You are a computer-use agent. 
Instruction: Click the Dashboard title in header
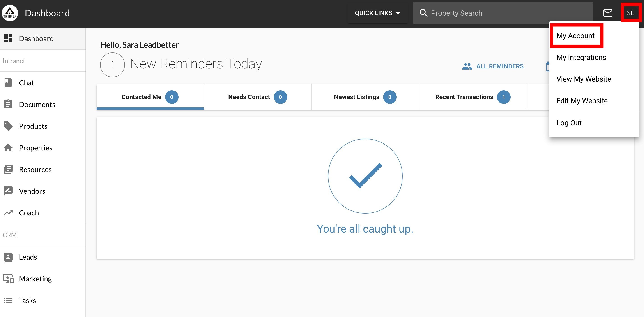tap(47, 13)
